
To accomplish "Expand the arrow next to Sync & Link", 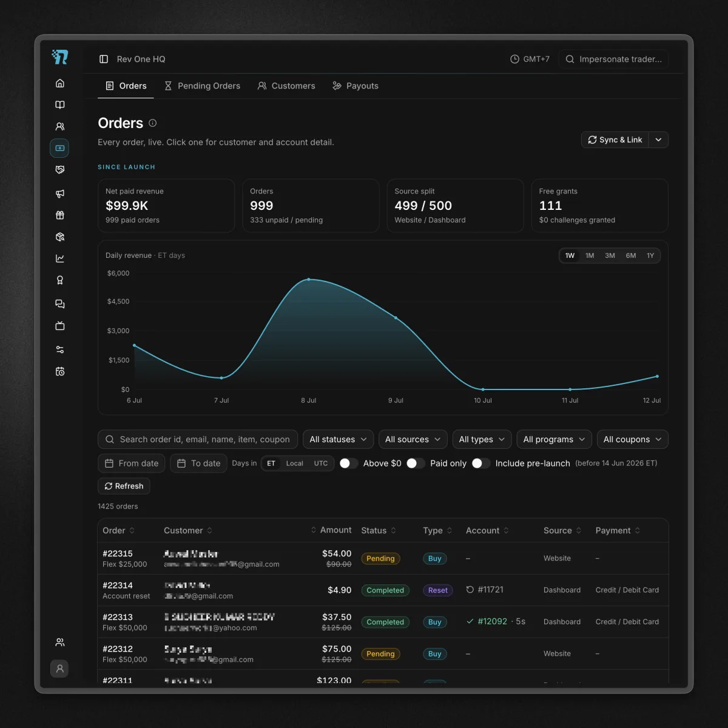I will [x=658, y=140].
